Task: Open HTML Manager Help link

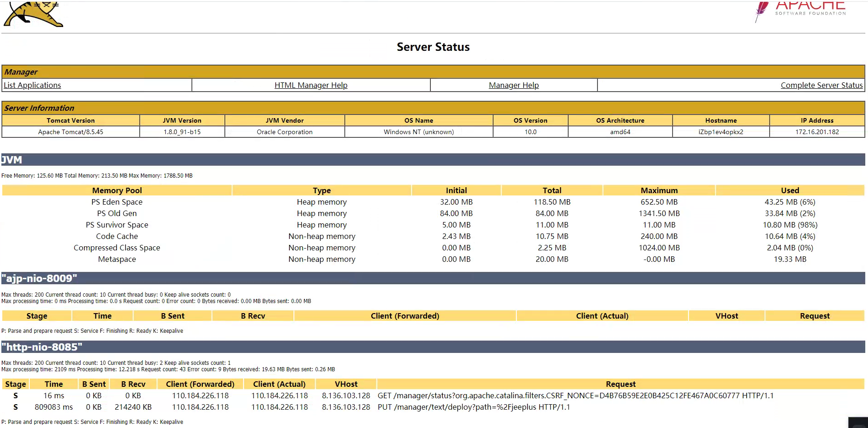Action: [311, 85]
